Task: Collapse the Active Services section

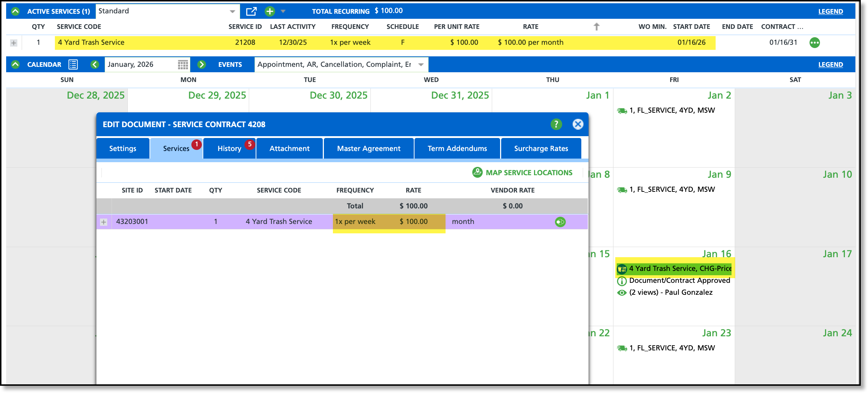Action: 15,12
